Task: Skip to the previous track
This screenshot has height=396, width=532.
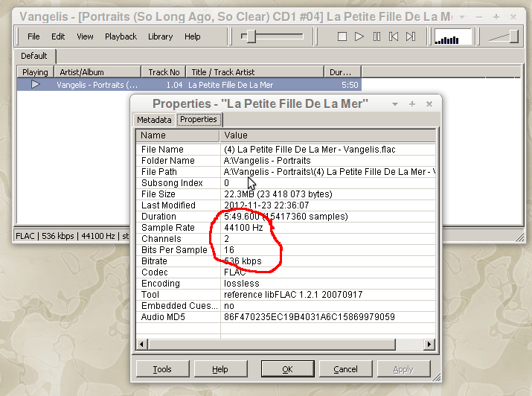Action: tap(394, 36)
